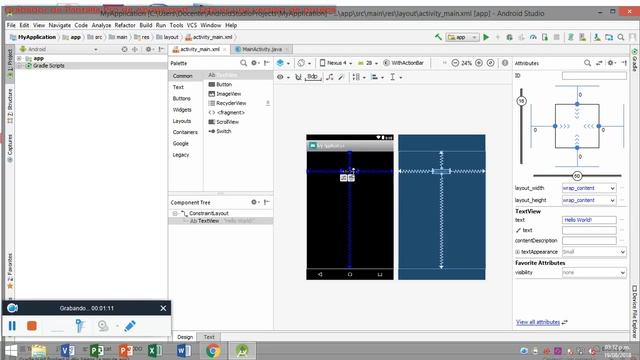Click the WithActionBar theme button
Viewport: 640px width, 360px height.
coord(403,63)
